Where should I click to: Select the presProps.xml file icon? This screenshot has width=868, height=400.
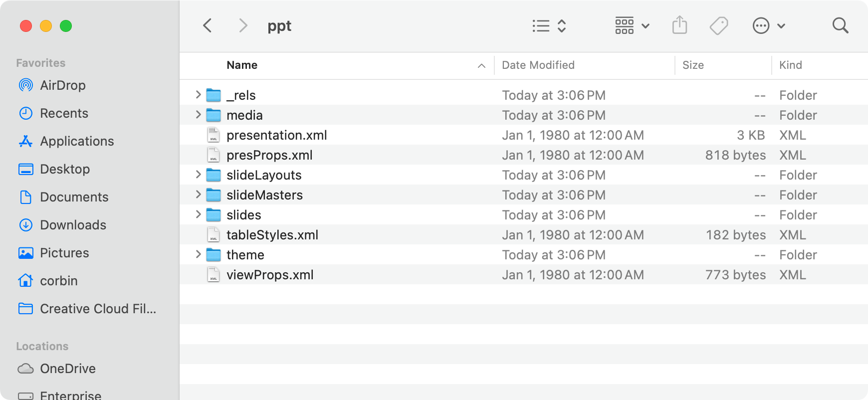214,155
